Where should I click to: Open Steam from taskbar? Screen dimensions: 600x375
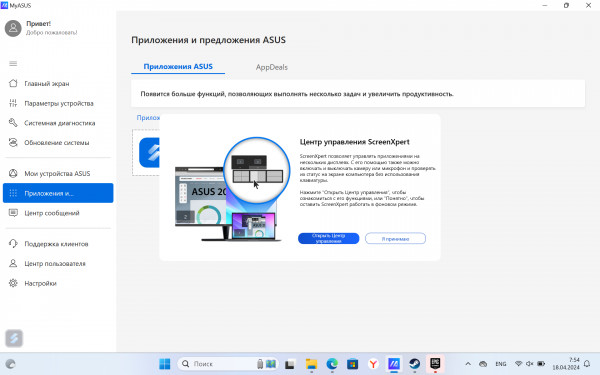click(414, 364)
